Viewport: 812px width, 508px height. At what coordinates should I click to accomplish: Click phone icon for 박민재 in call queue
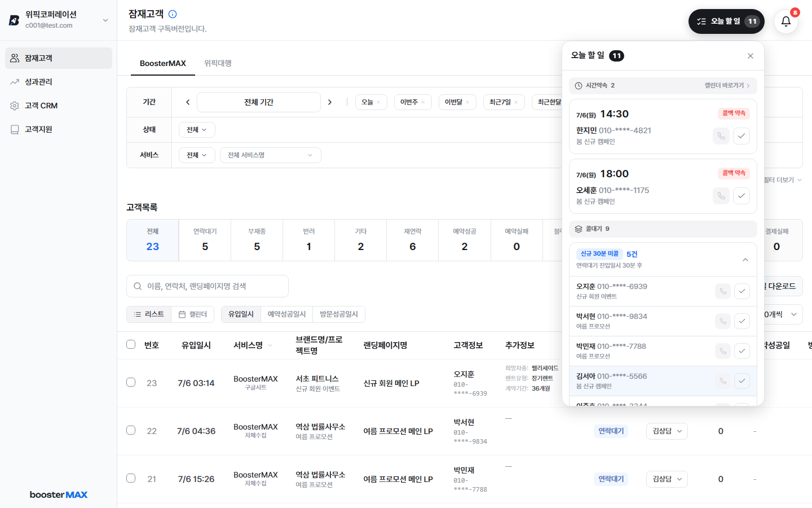[x=722, y=351]
